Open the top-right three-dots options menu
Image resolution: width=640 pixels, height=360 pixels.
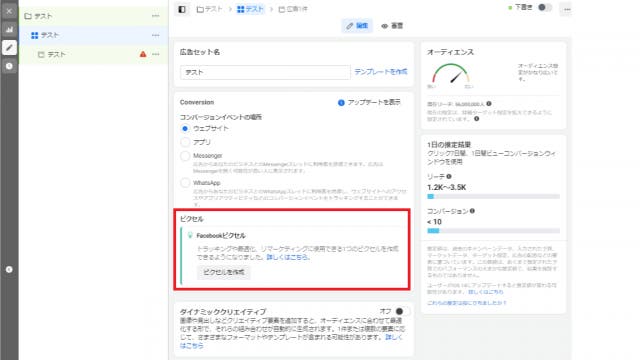(x=567, y=9)
